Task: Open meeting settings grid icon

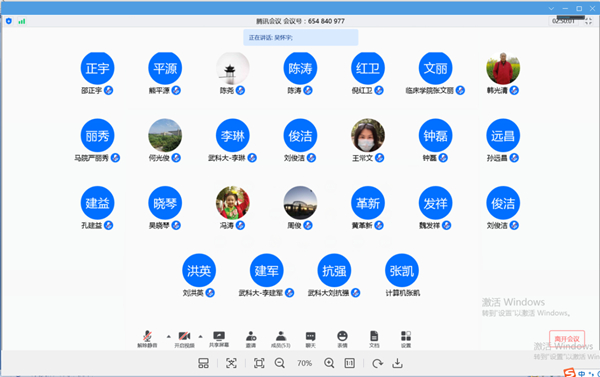Action: [406, 339]
